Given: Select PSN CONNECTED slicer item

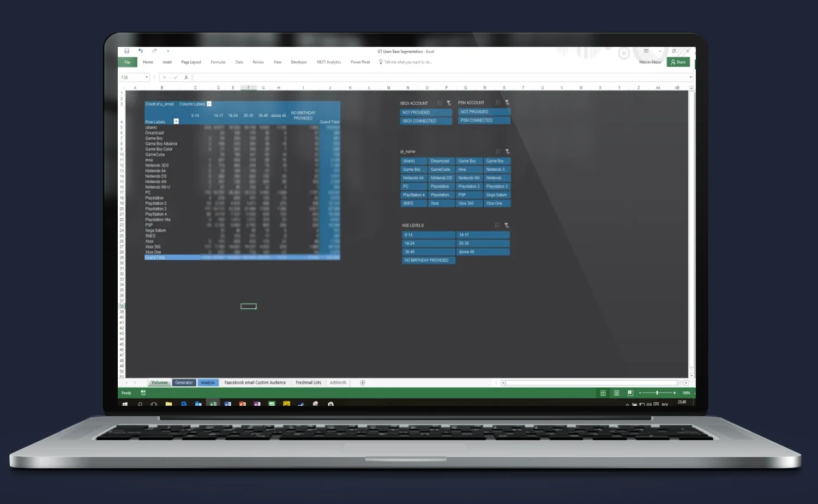Looking at the screenshot, I should (484, 121).
